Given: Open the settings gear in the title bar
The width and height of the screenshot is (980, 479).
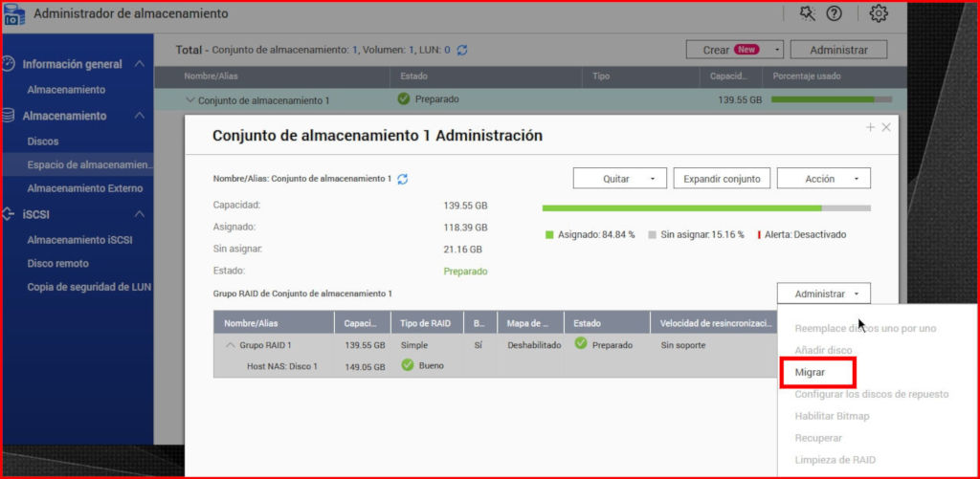Looking at the screenshot, I should click(879, 13).
